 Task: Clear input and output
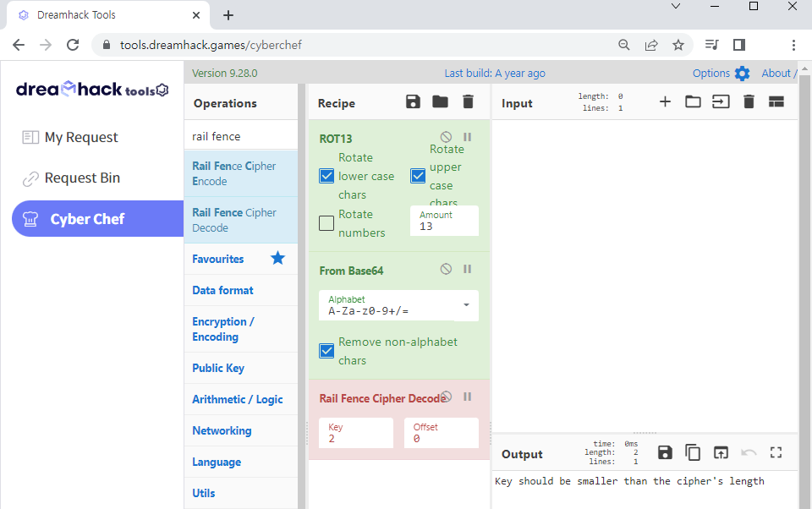(749, 101)
